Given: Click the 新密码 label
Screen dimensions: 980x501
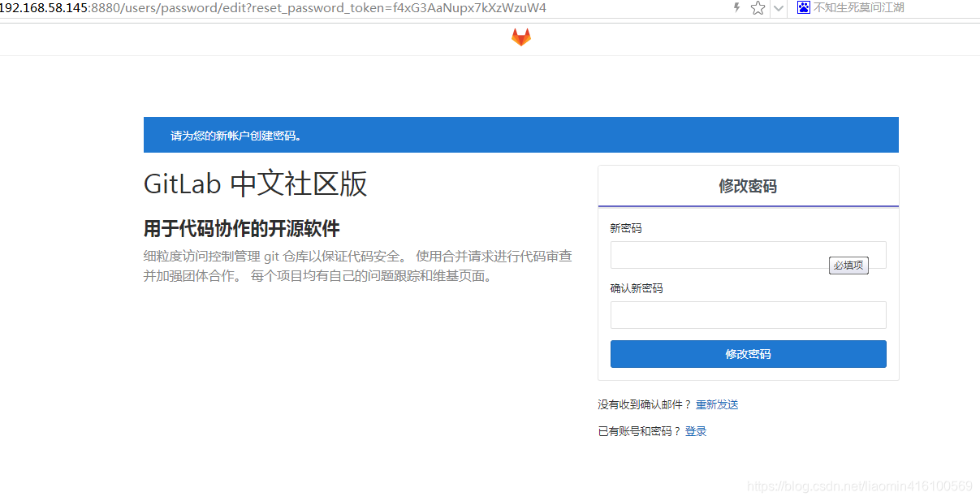Looking at the screenshot, I should click(x=625, y=228).
